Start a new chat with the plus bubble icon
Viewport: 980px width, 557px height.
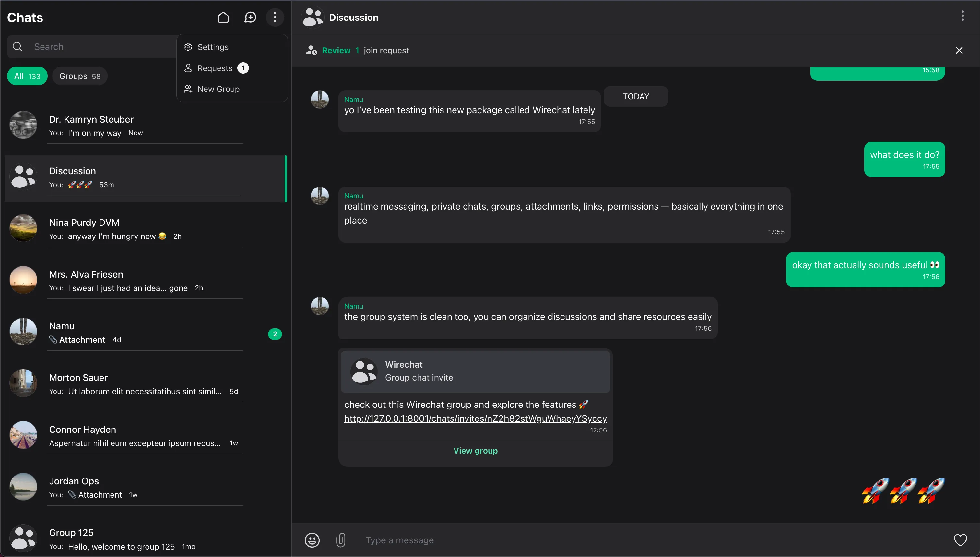click(x=250, y=17)
